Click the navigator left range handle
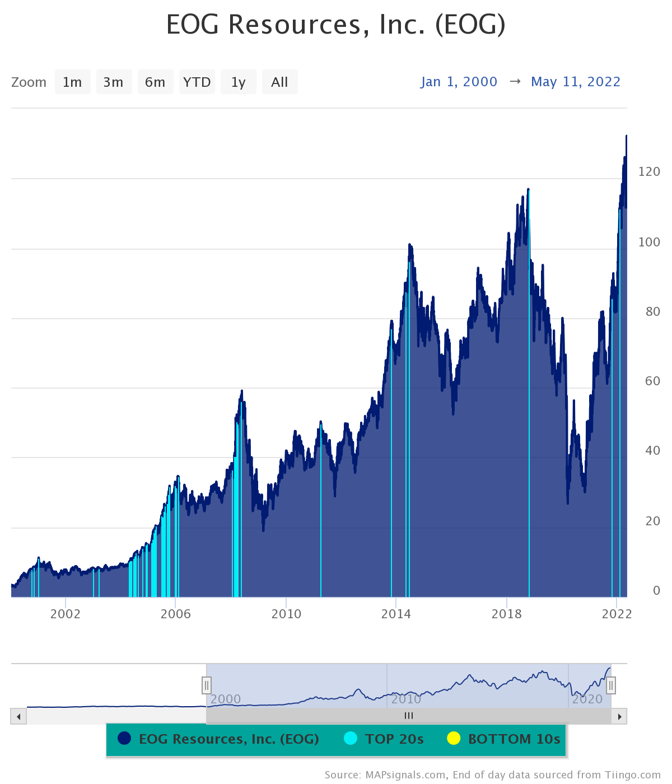This screenshot has width=672, height=784. (207, 685)
